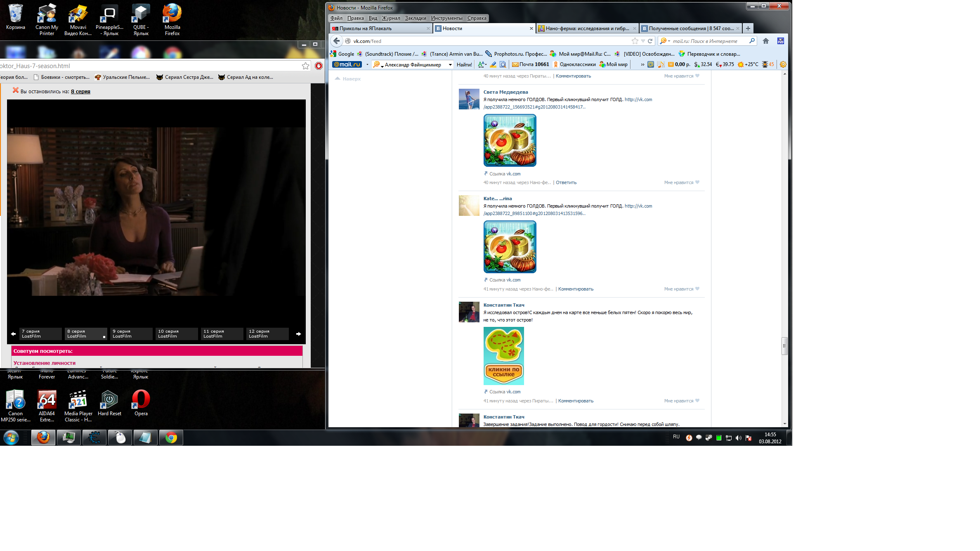
Task: Expand the font size A dropdown
Action: click(x=482, y=64)
